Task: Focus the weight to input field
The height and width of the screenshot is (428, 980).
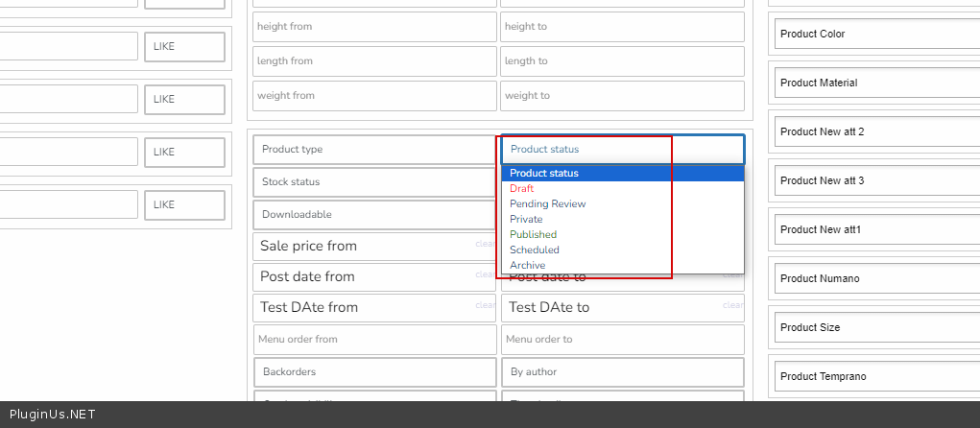Action: tap(622, 96)
